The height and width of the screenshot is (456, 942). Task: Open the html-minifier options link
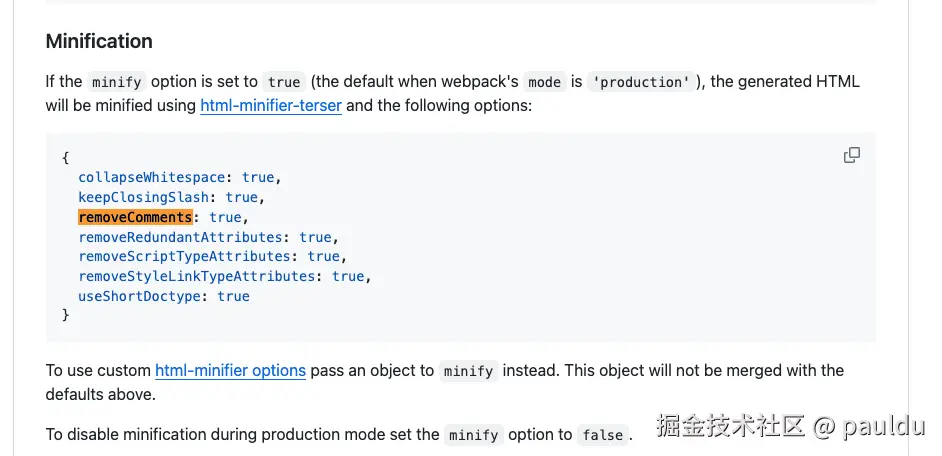coord(230,371)
